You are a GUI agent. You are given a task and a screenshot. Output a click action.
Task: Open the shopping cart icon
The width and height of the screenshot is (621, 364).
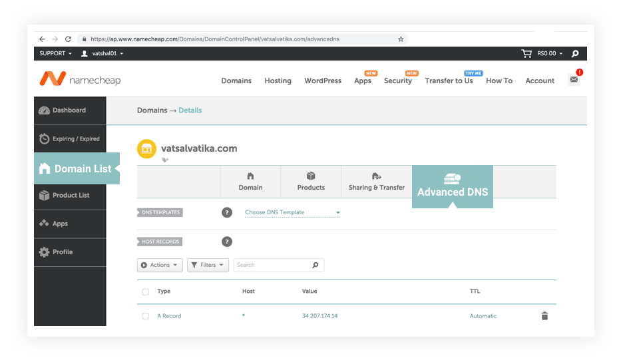[x=526, y=53]
